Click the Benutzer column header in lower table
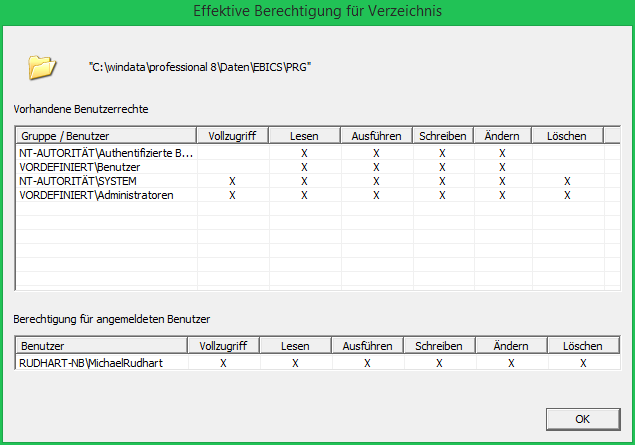 tap(101, 346)
